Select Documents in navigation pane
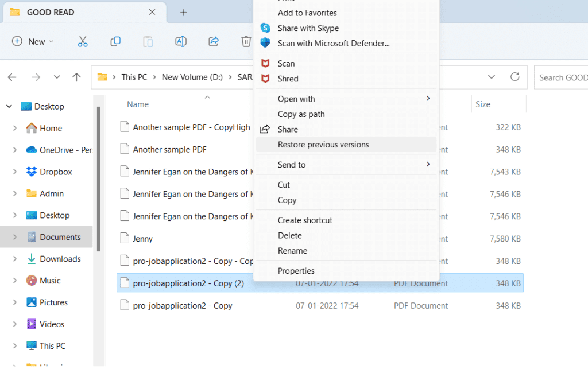This screenshot has height=369, width=588. [46, 237]
